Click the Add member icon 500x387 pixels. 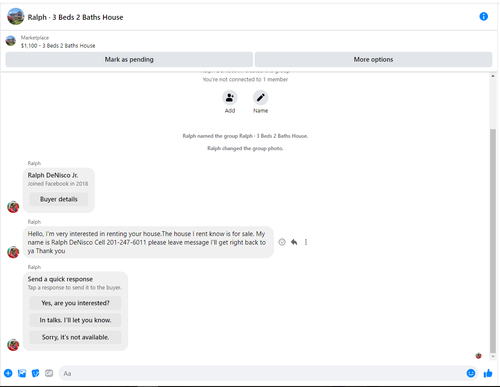click(230, 98)
